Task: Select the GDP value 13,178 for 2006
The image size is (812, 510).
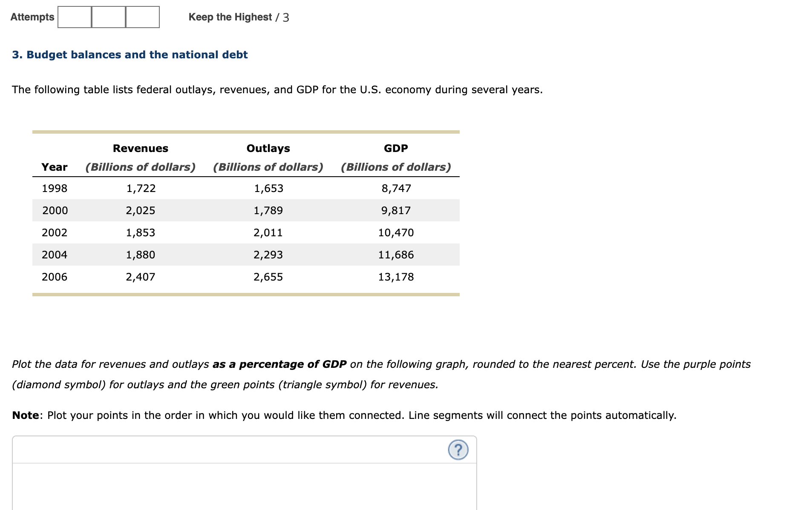Action: pyautogui.click(x=396, y=276)
